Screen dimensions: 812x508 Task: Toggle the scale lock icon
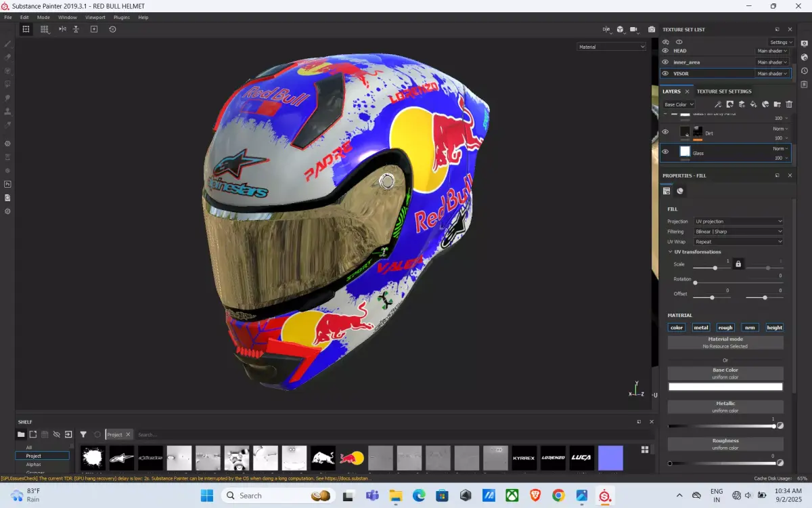[x=738, y=263]
